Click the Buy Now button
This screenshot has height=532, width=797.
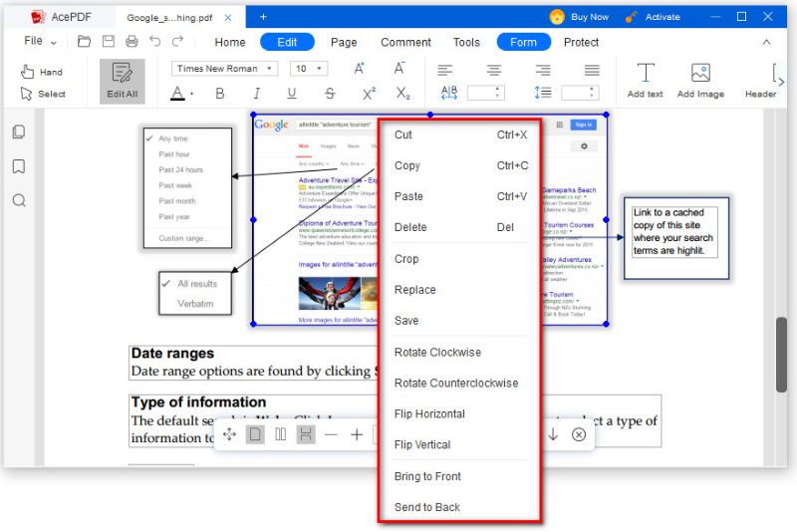[x=579, y=17]
